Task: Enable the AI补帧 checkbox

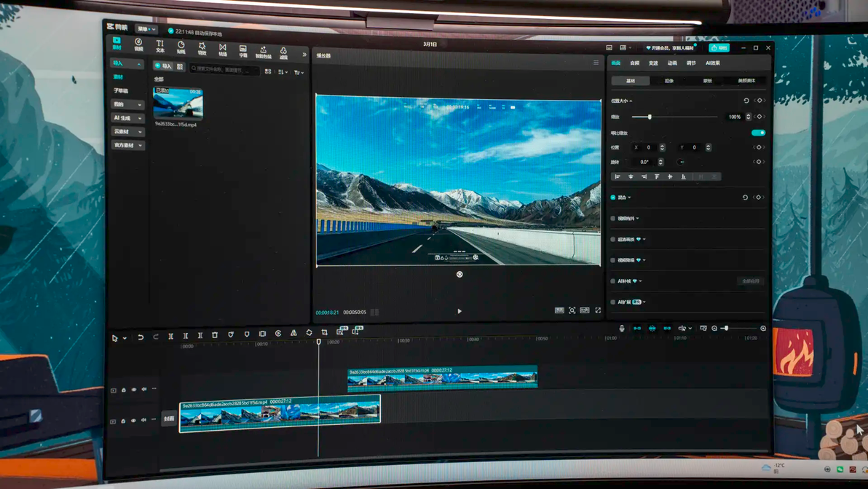Action: 613,281
